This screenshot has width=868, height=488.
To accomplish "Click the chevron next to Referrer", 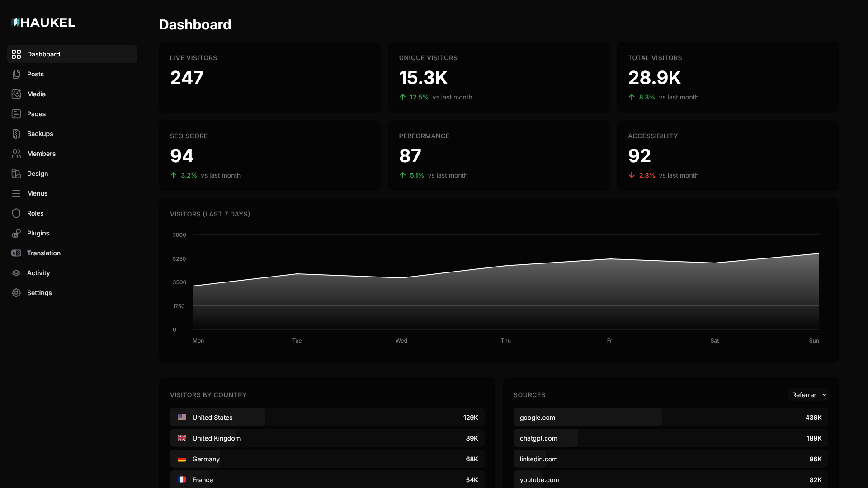I will pos(824,394).
